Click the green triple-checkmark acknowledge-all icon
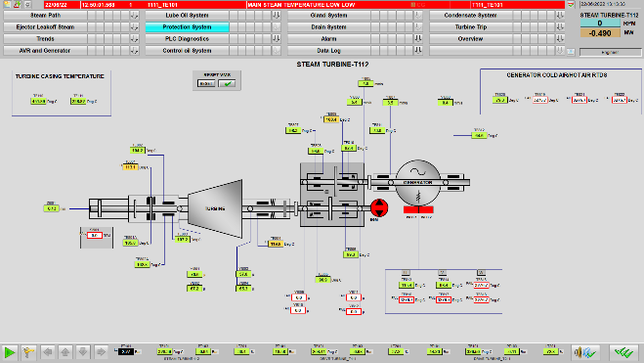The image size is (644, 363). point(623,352)
